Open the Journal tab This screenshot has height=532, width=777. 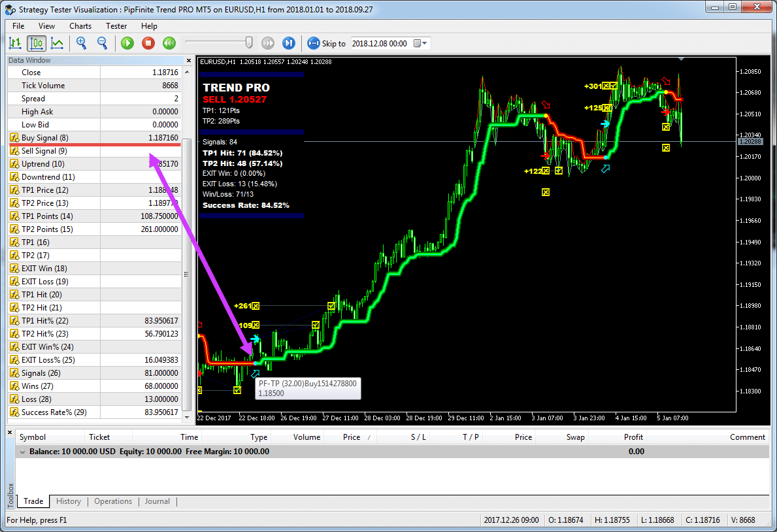[157, 501]
